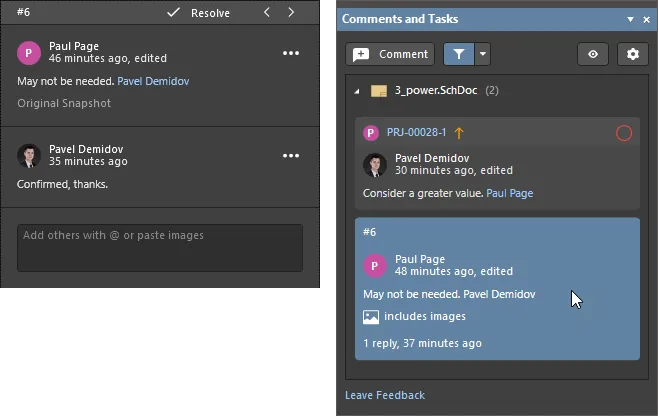Open more options for Pavel Demidov's reply
658x416 pixels.
[x=291, y=156]
